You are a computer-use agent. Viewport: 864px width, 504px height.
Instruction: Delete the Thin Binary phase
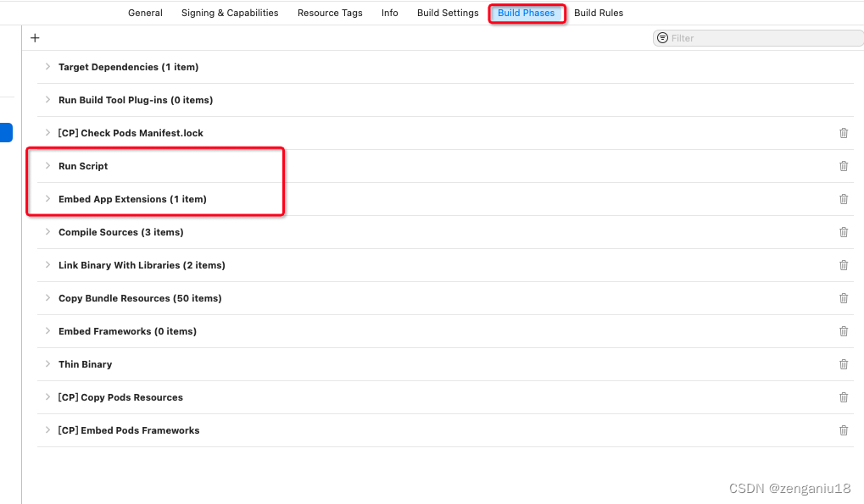(x=843, y=364)
